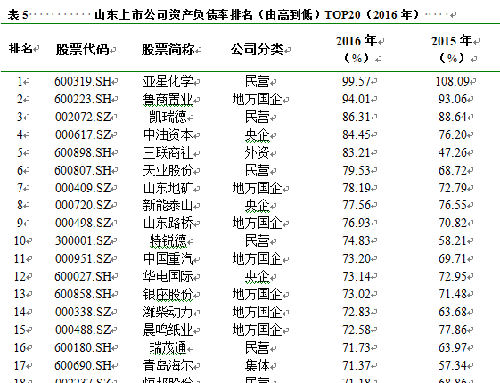The height and width of the screenshot is (383, 500).
Task: Click stock code 600223.SH
Action: 82,99
